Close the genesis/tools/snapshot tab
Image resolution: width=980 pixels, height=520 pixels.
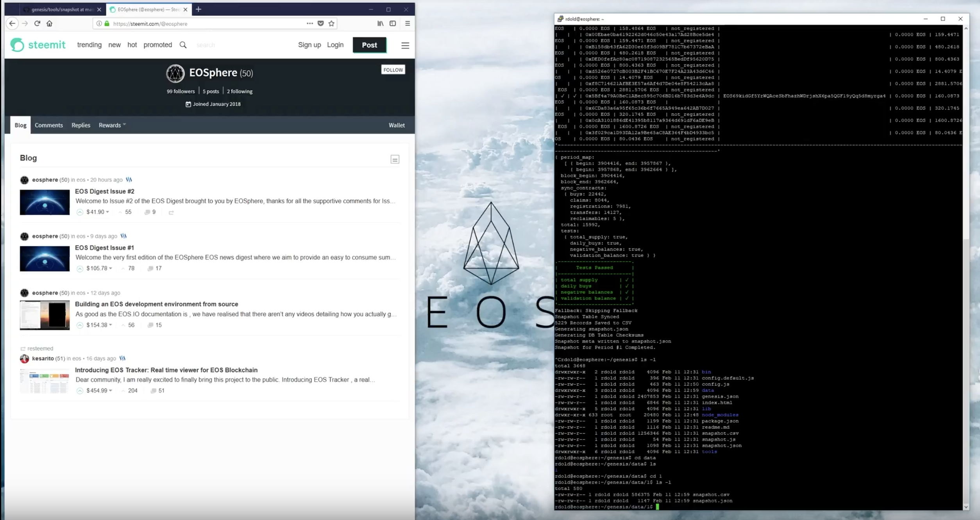pos(99,9)
